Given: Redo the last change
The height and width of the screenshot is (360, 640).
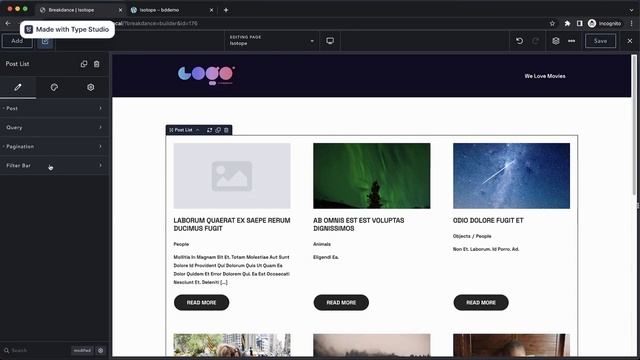Looking at the screenshot, I should 536,41.
